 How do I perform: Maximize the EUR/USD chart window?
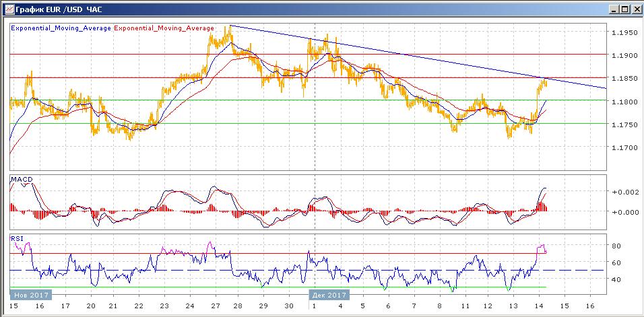[624, 9]
